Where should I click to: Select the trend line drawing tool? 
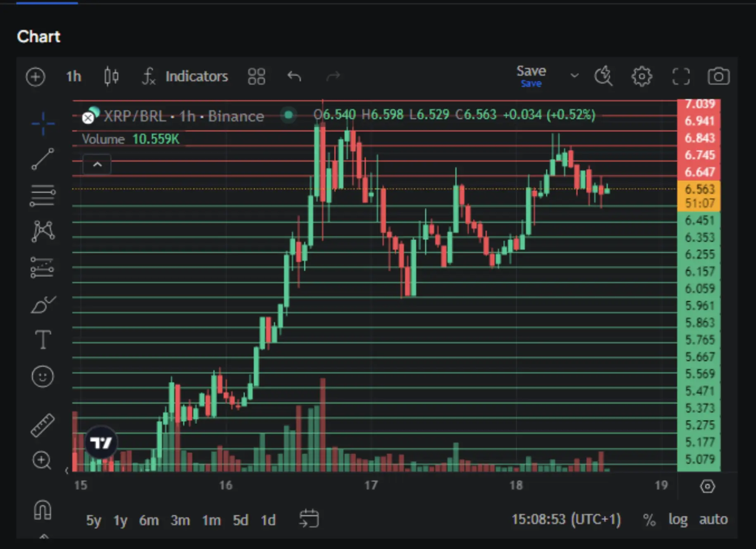(42, 159)
